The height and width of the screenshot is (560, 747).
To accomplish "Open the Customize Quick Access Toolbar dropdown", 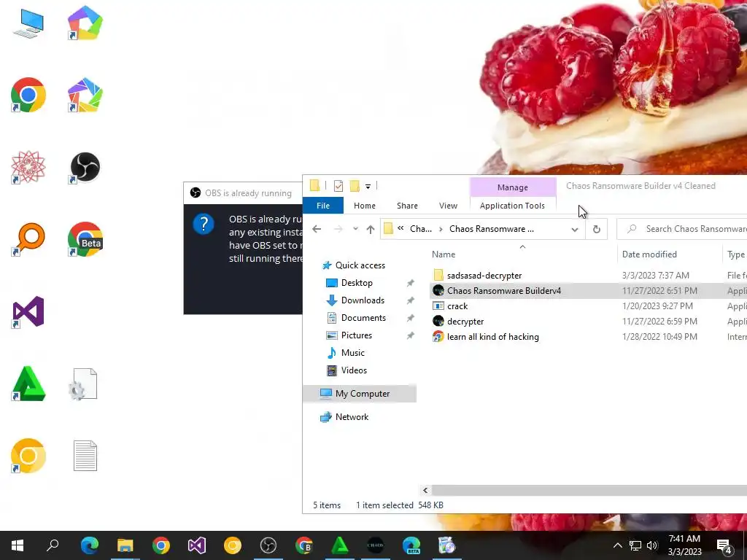I will point(368,186).
